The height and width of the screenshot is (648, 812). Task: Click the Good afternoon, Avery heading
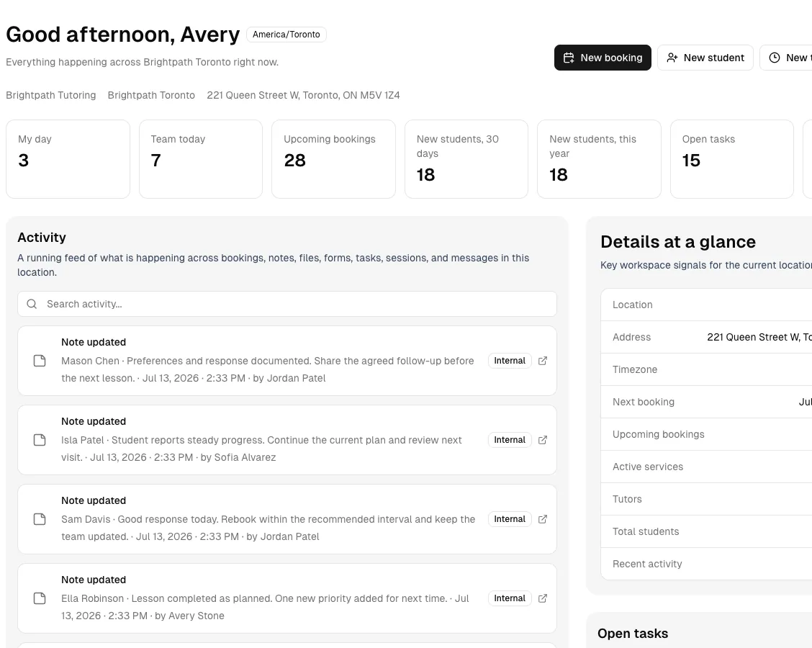pyautogui.click(x=122, y=35)
